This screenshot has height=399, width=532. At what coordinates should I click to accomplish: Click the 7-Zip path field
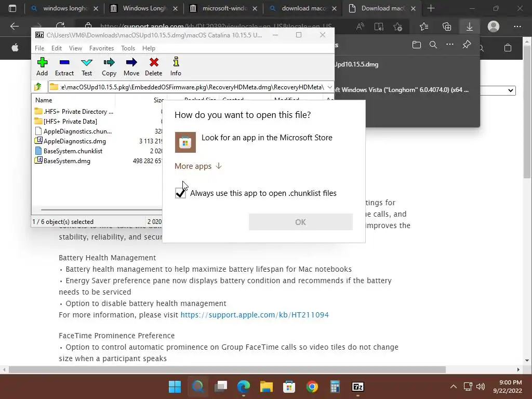(x=192, y=87)
